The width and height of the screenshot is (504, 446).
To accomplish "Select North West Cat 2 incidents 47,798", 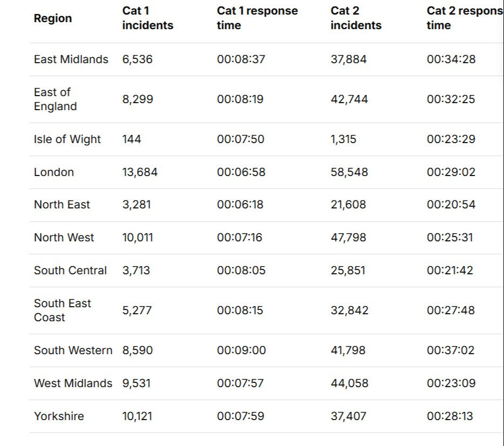I will (x=348, y=238).
